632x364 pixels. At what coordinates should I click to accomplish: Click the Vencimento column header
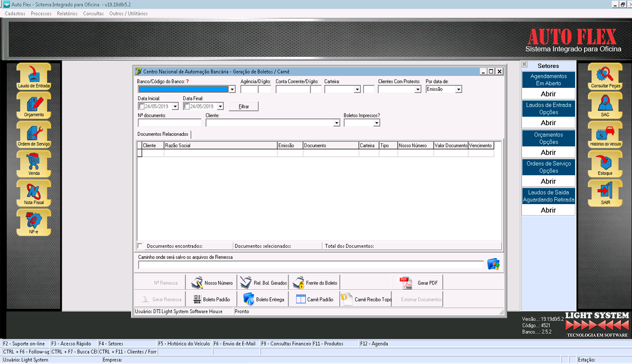tap(481, 145)
